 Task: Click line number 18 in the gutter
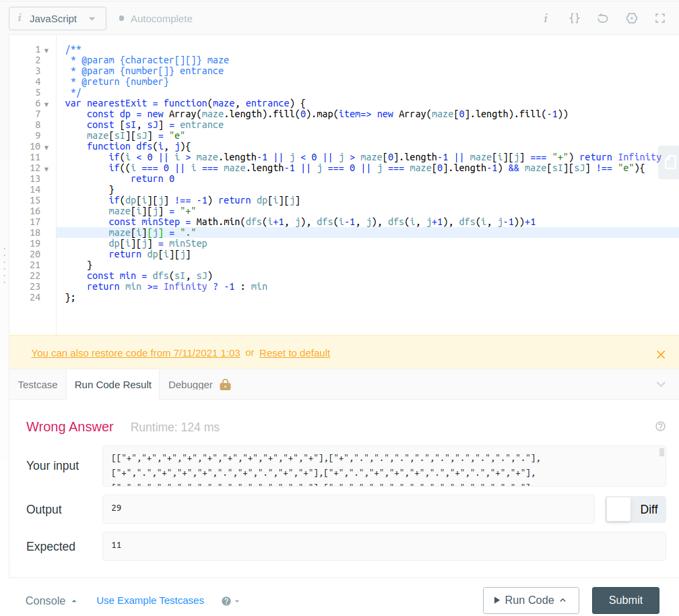coord(35,233)
